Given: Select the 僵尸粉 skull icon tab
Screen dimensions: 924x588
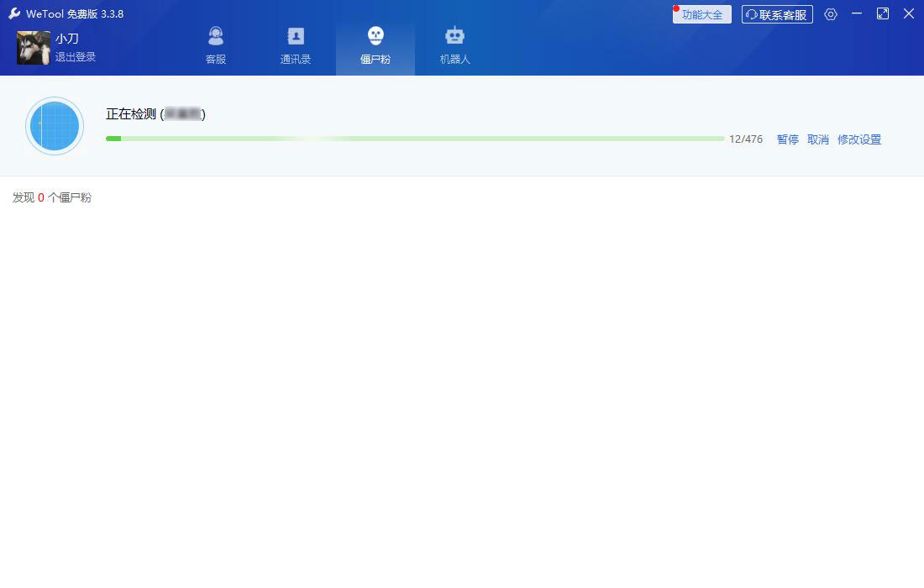Looking at the screenshot, I should point(375,45).
